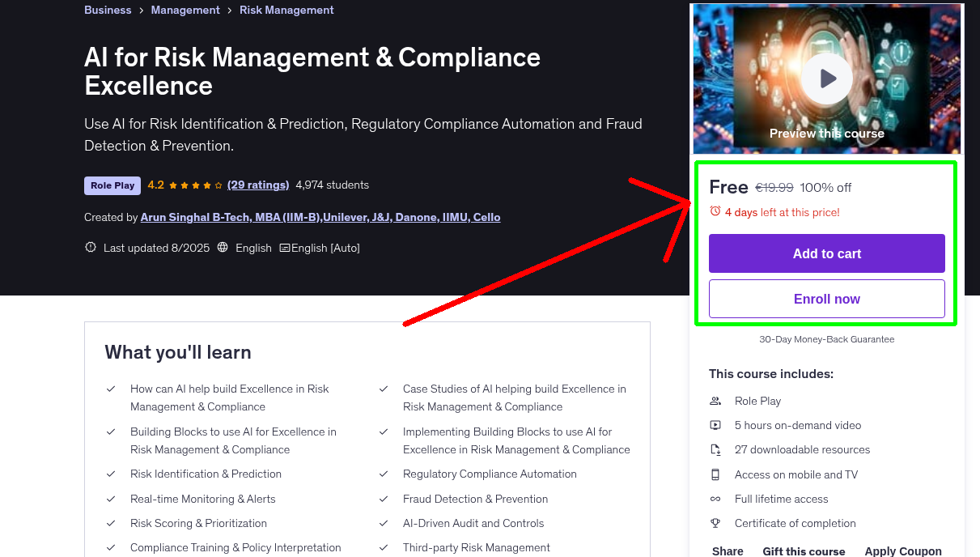Image resolution: width=980 pixels, height=557 pixels.
Task: Click the alarm clock icon next to deadline
Action: point(714,210)
